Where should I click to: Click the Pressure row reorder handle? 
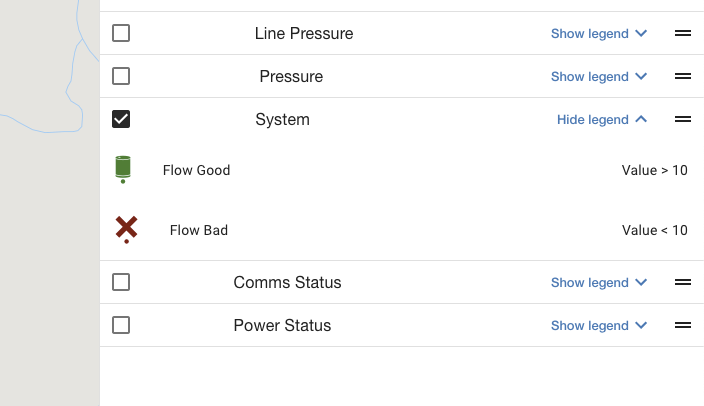(x=682, y=76)
